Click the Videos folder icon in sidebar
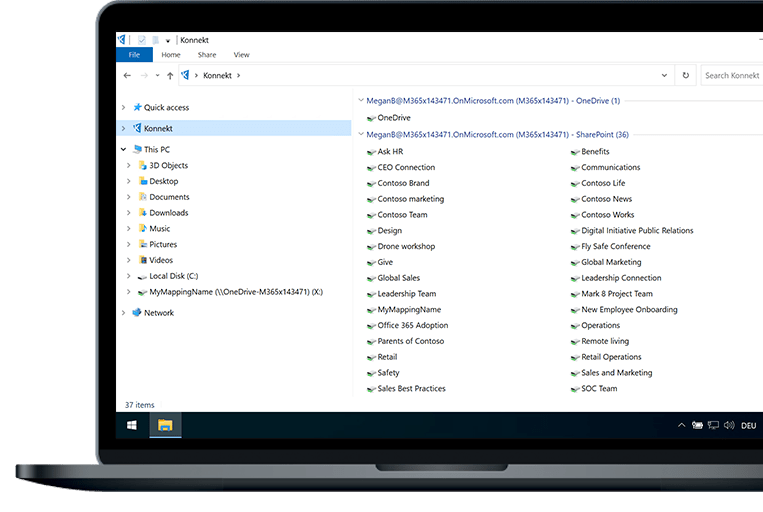The width and height of the screenshot is (763, 512). [x=143, y=260]
